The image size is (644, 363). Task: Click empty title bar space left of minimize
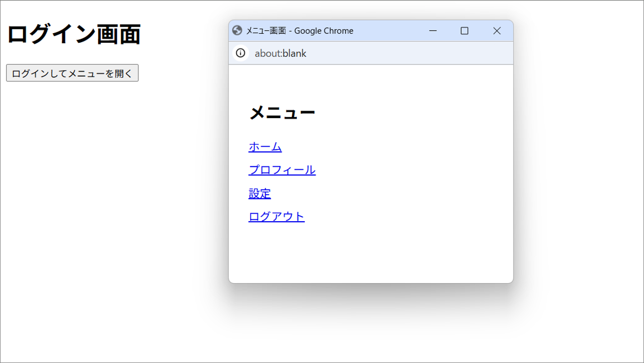click(387, 31)
